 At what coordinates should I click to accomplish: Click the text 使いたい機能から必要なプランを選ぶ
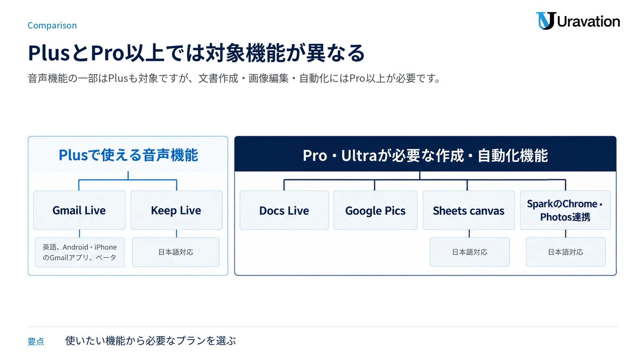pyautogui.click(x=151, y=341)
